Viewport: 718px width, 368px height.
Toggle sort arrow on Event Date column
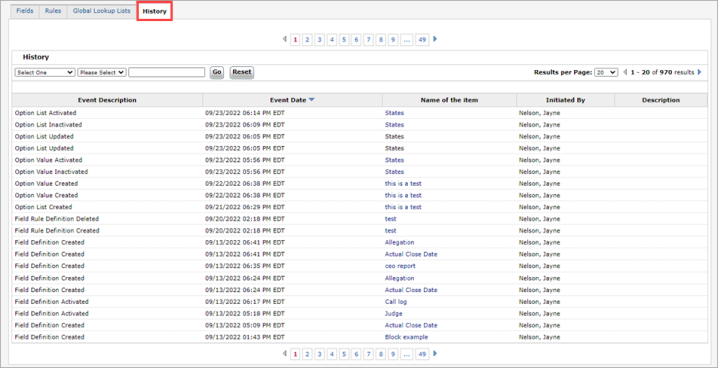click(x=312, y=100)
